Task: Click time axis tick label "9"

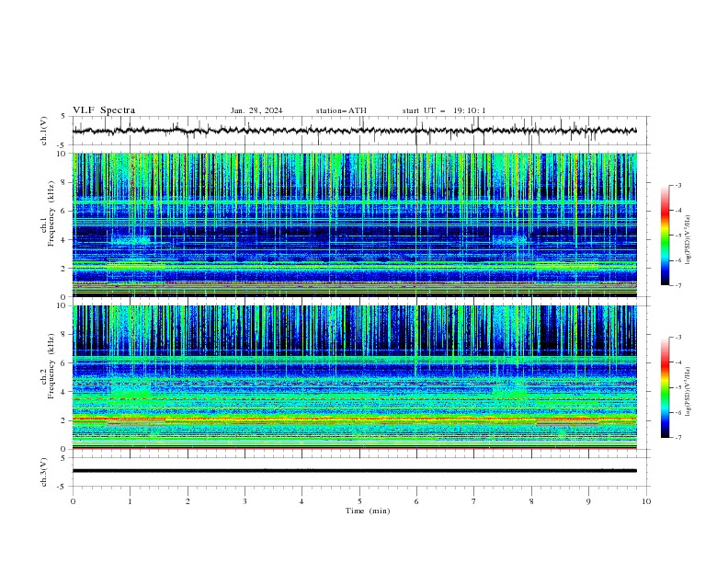Action: pyautogui.click(x=588, y=501)
